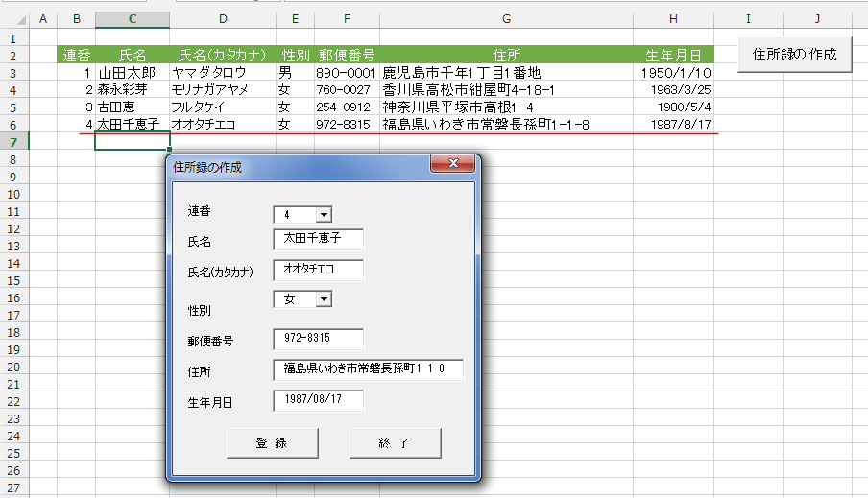Click the 性別 header cell in the table
868x498 pixels.
tap(295, 56)
